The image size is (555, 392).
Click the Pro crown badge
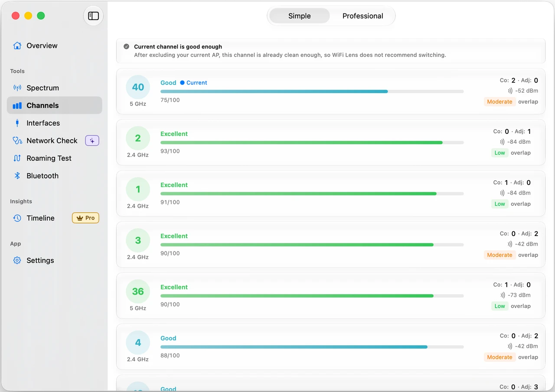click(85, 218)
